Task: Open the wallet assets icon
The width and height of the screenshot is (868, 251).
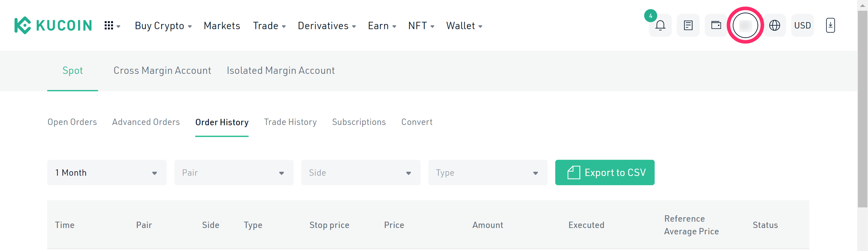Action: click(716, 25)
